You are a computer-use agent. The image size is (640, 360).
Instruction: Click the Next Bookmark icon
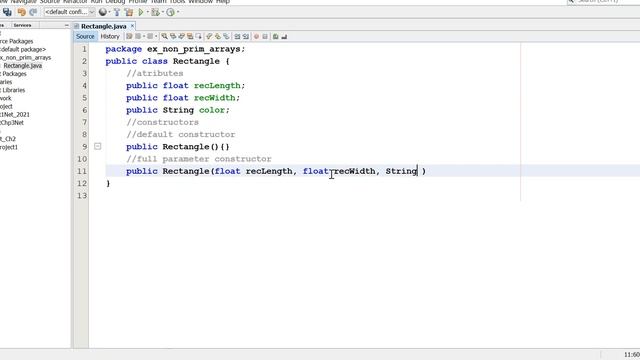[x=218, y=36]
